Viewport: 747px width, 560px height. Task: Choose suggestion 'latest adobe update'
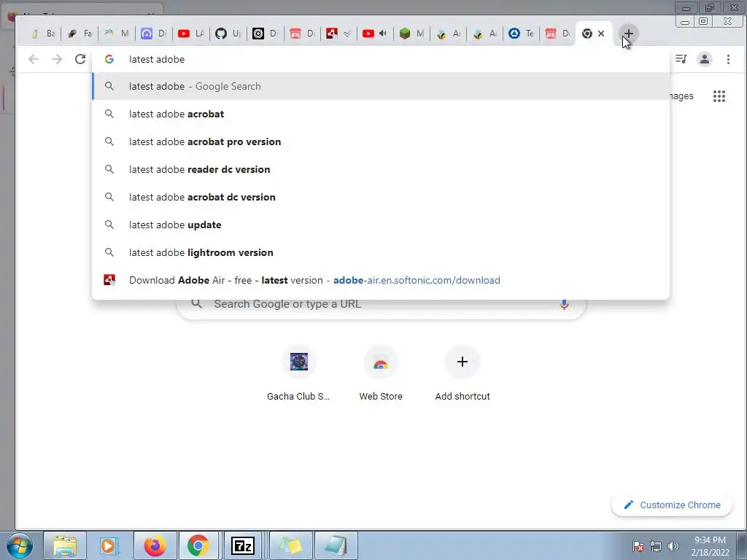[381, 225]
